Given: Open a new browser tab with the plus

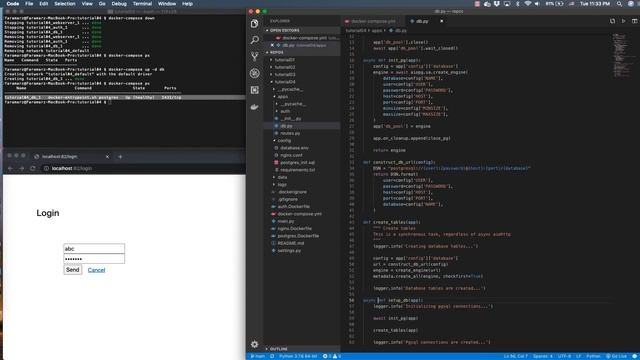Looking at the screenshot, I should (120, 156).
